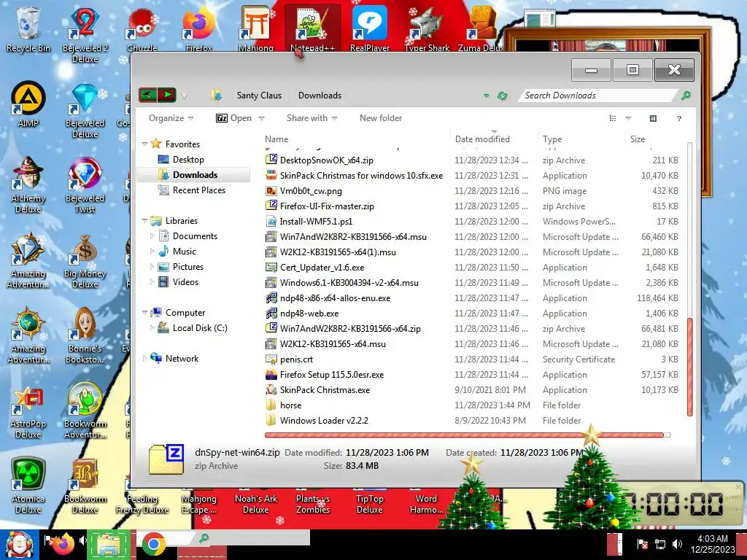Screen dimensions: 747x560
Task: Select Downloads in the Favorites list
Action: (194, 175)
